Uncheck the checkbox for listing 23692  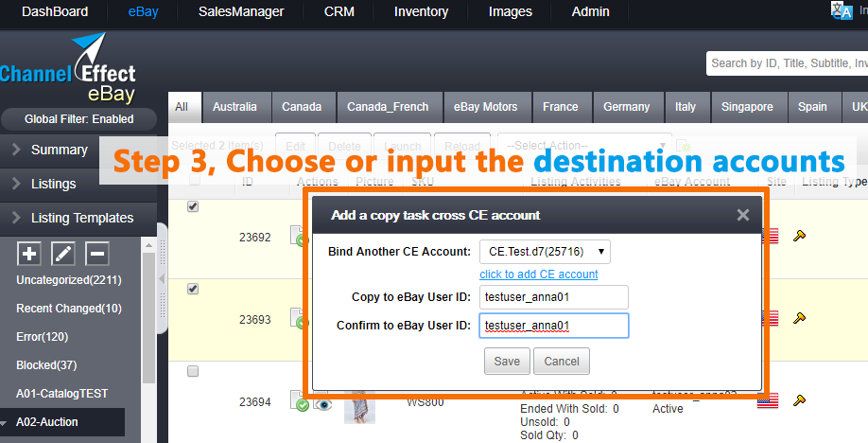[194, 207]
